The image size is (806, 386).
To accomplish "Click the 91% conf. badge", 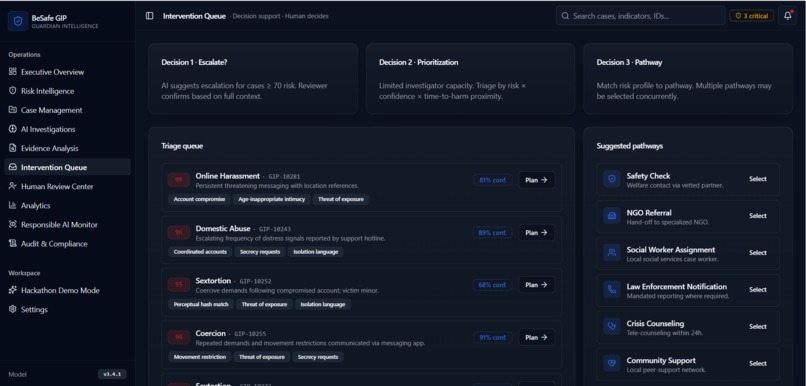I will (x=492, y=337).
